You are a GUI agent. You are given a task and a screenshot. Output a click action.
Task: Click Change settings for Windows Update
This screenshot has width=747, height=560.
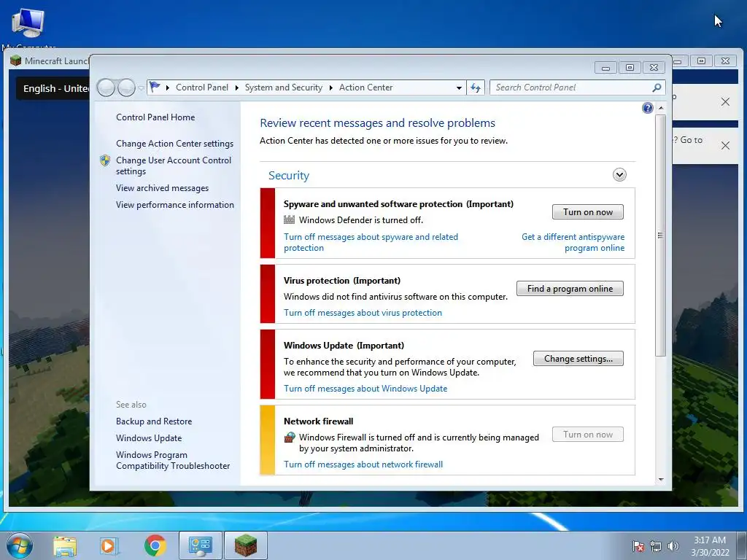[x=578, y=359]
